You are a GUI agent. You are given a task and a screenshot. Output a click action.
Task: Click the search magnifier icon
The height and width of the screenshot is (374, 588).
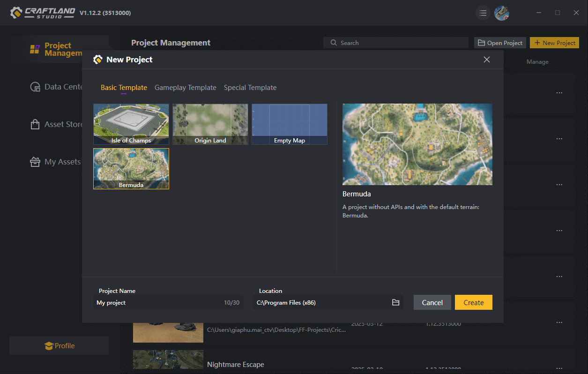click(x=334, y=43)
